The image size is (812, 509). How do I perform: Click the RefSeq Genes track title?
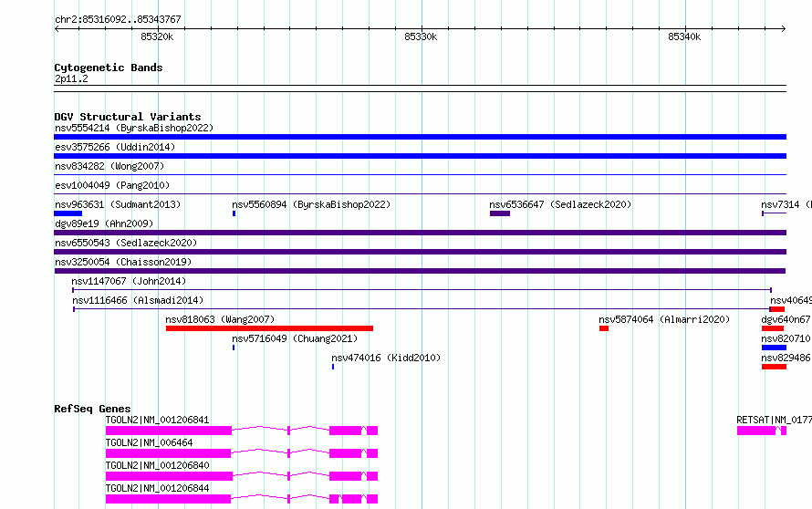(92, 409)
